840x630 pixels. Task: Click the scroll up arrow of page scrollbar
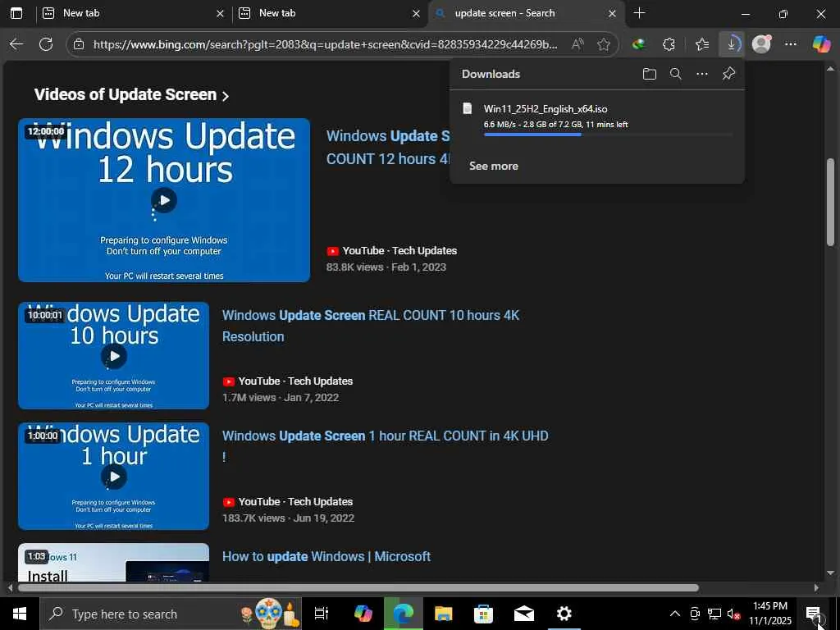830,69
